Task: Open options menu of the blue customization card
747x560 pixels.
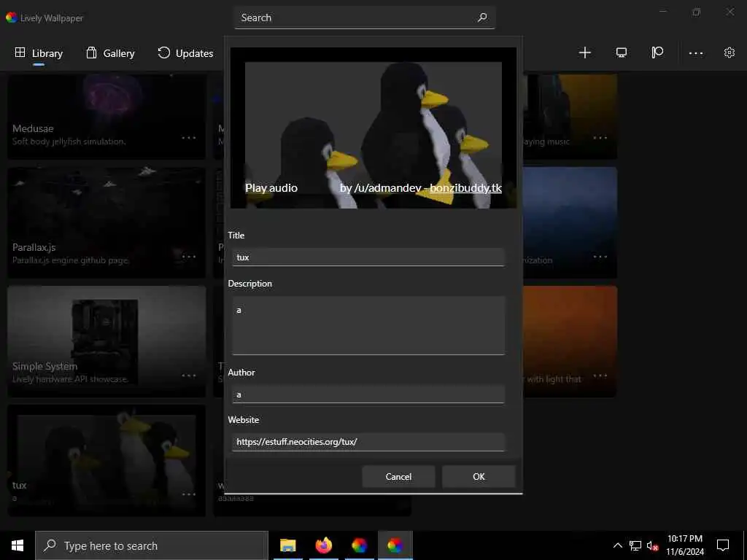Action: pos(600,257)
